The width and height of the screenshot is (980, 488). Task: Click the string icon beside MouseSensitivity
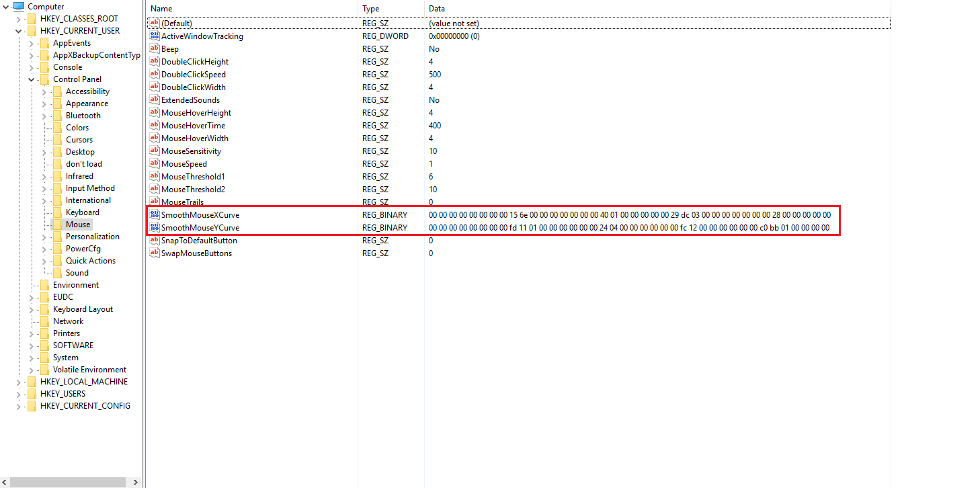pyautogui.click(x=154, y=151)
